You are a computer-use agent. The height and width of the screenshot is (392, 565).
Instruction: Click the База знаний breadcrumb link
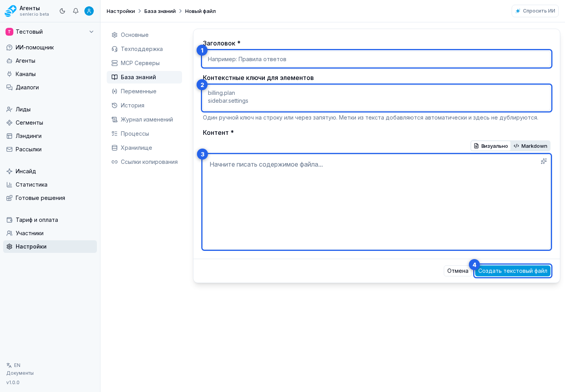160,11
